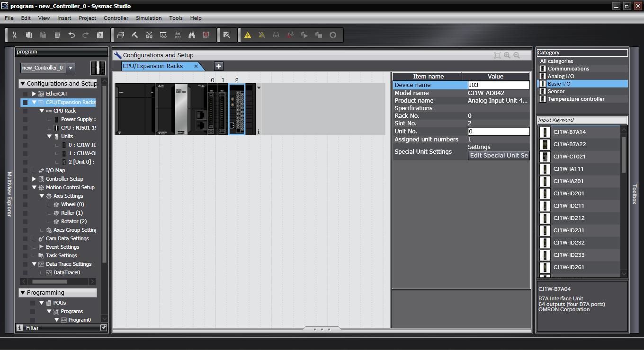Open the Controller menu
This screenshot has height=350, width=644.
click(x=116, y=18)
